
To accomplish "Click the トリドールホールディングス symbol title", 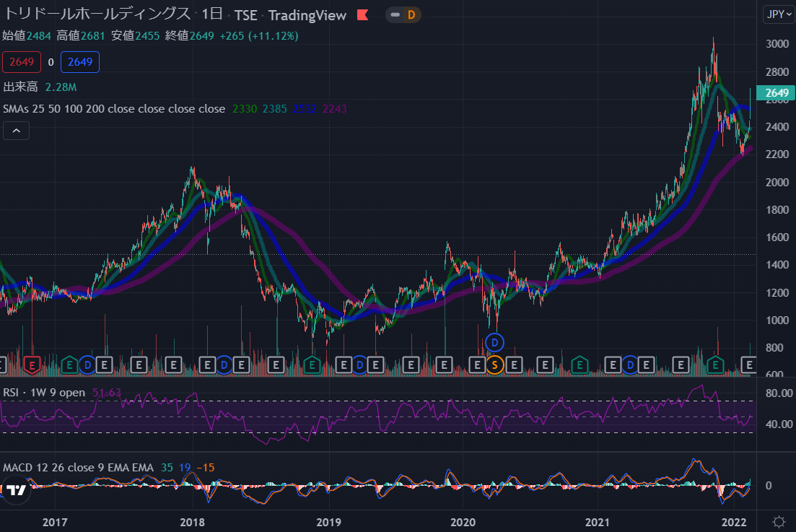I will [97, 14].
